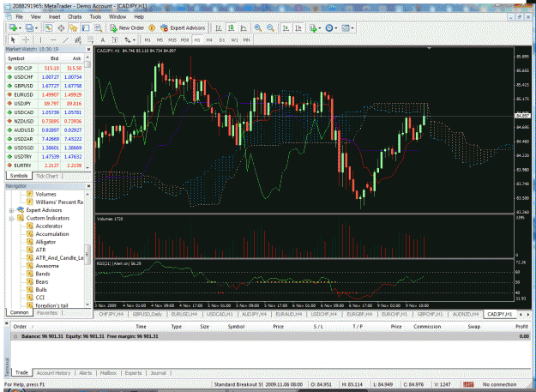Click the Indicators list toolbar icon
This screenshot has width=536, height=392.
click(313, 28)
